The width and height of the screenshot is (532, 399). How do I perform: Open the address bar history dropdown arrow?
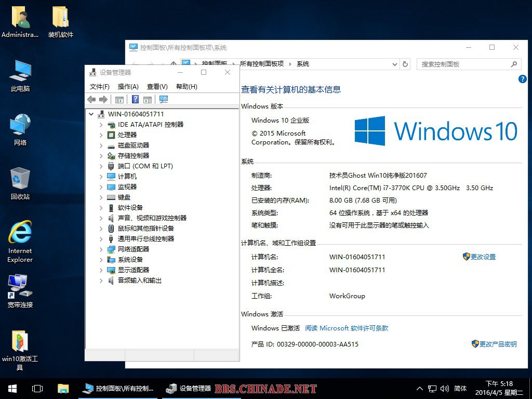point(395,64)
